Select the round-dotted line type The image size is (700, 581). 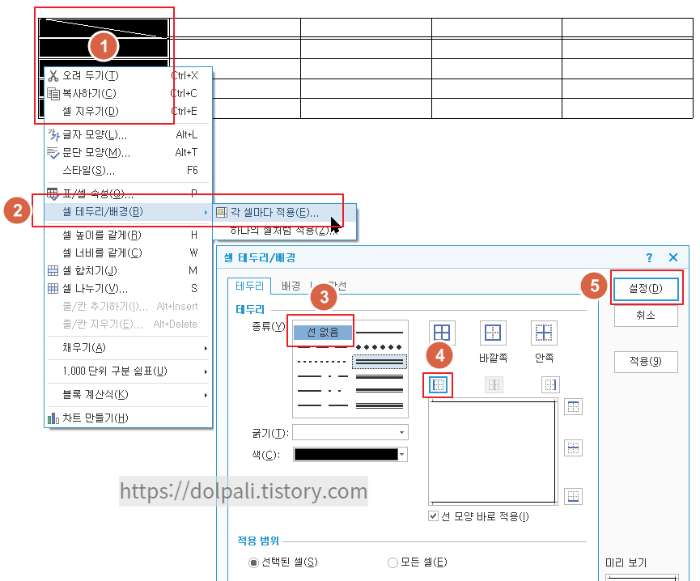379,347
